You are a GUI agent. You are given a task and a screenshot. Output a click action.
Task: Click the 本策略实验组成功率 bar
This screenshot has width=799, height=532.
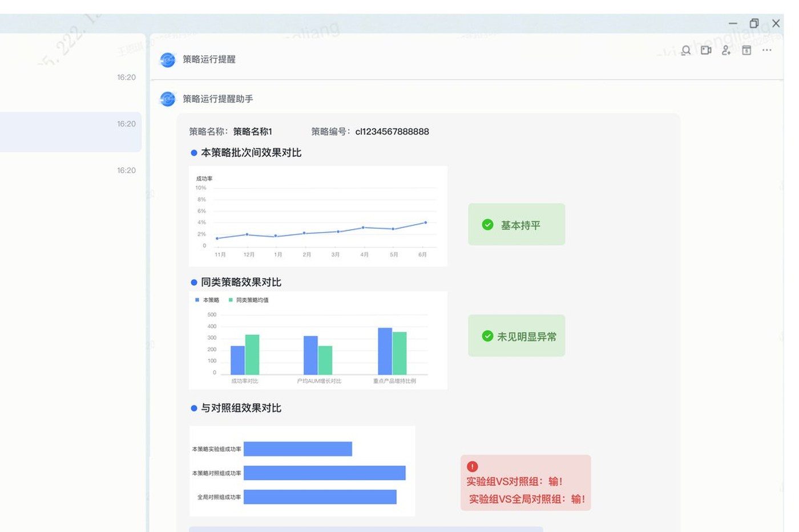pos(298,449)
